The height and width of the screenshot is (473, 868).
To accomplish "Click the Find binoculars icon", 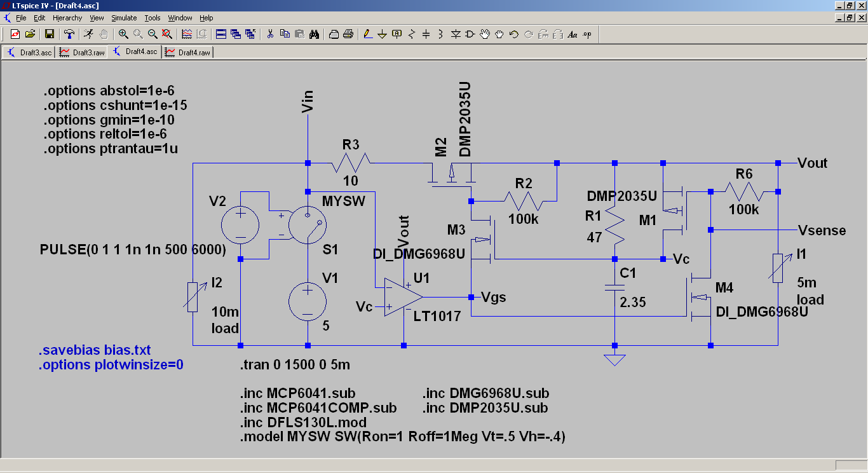I will click(x=314, y=34).
